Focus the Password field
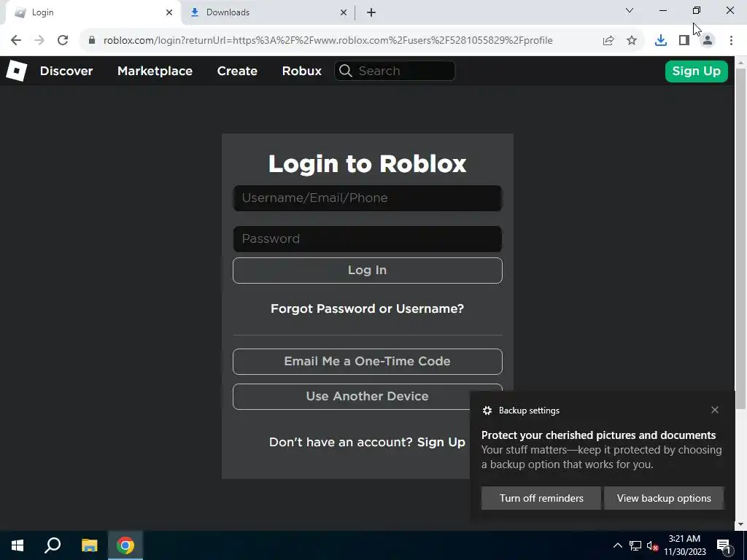 [368, 239]
